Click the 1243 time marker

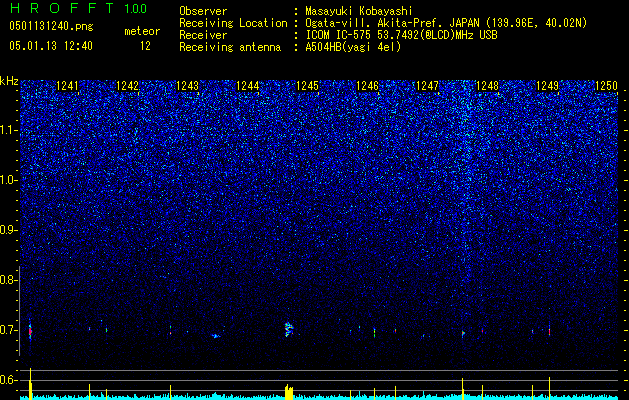[x=187, y=86]
